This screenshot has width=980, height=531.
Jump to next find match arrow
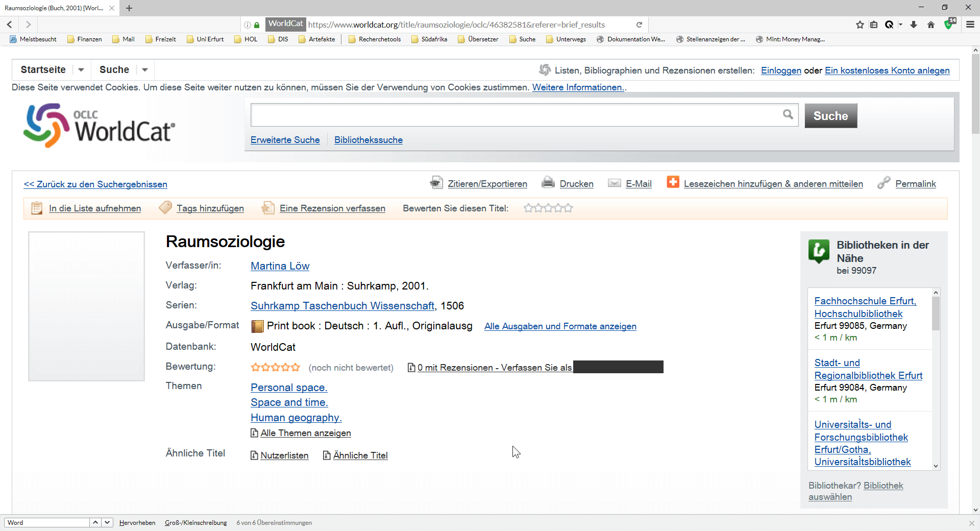[x=107, y=522]
